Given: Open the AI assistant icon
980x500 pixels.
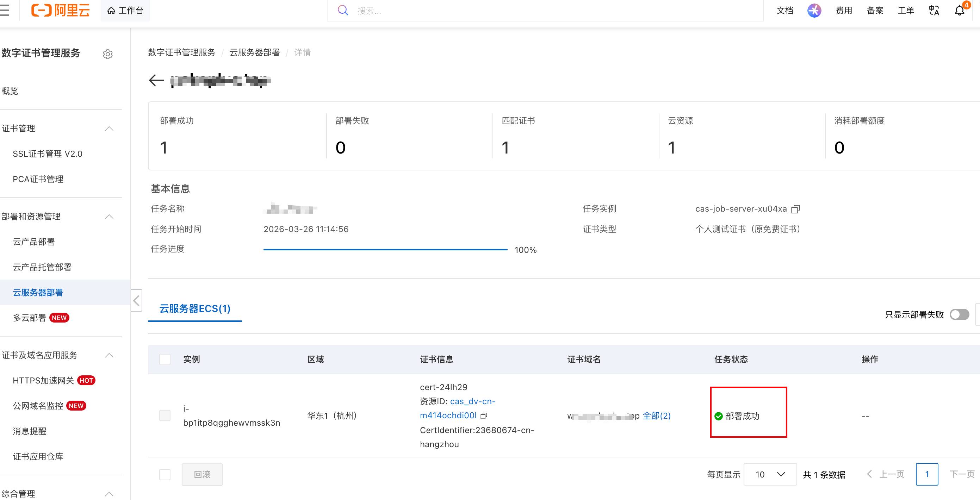Looking at the screenshot, I should pyautogui.click(x=814, y=10).
